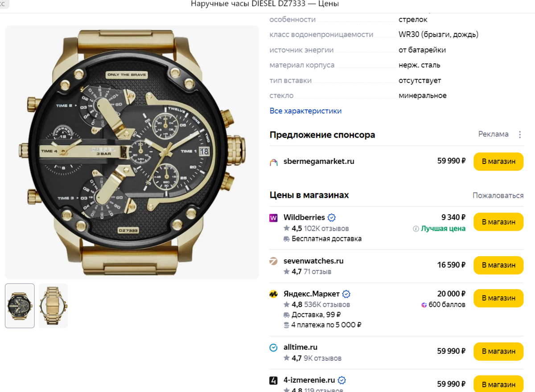This screenshot has height=392, width=535.
Task: Click the Яндекс.Маркет verified checkmark badge
Action: 346,294
